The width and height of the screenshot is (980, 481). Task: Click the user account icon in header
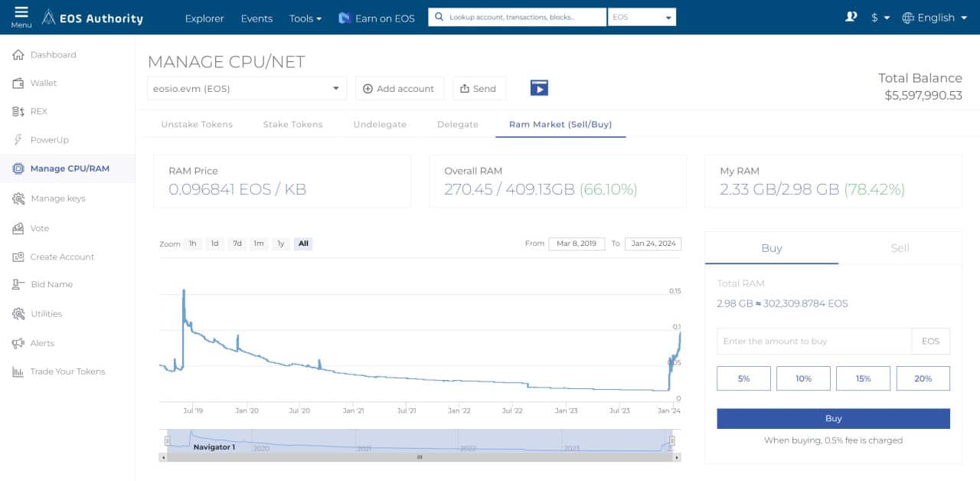point(851,17)
